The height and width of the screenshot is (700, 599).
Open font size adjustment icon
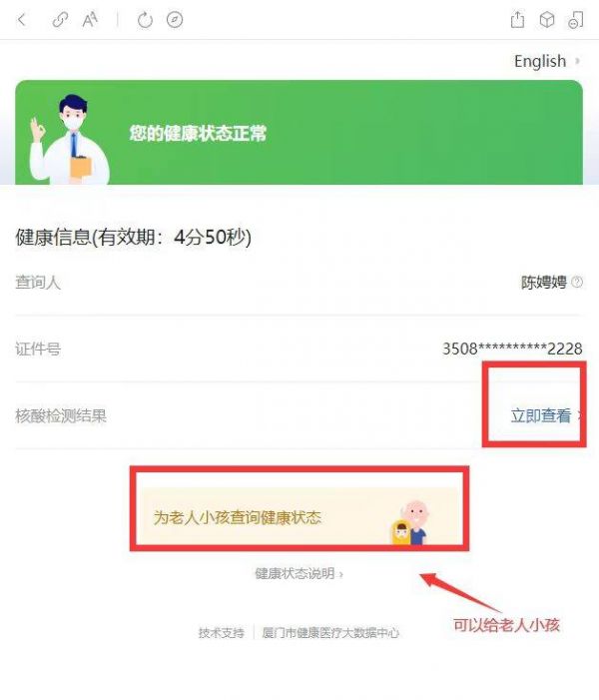tap(90, 20)
